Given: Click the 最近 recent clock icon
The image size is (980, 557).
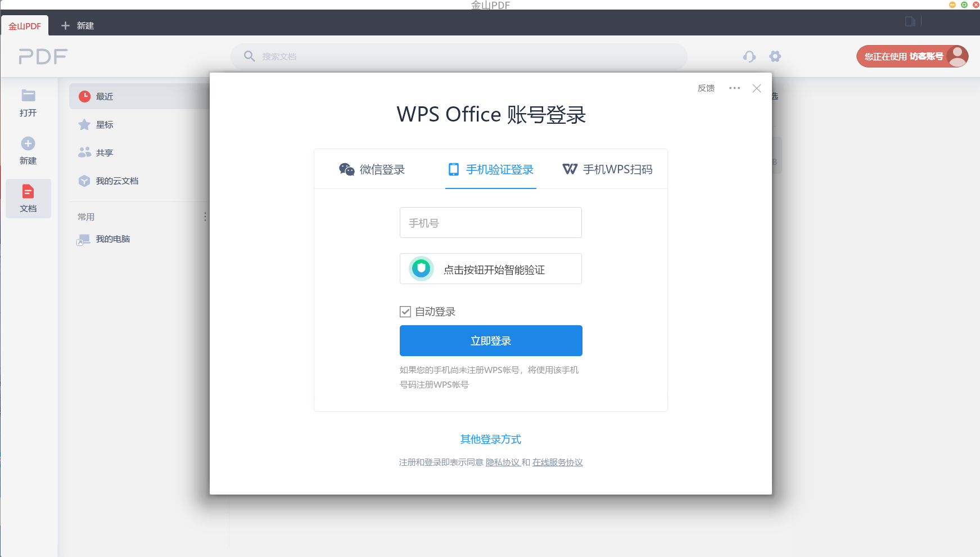Looking at the screenshot, I should pos(85,96).
